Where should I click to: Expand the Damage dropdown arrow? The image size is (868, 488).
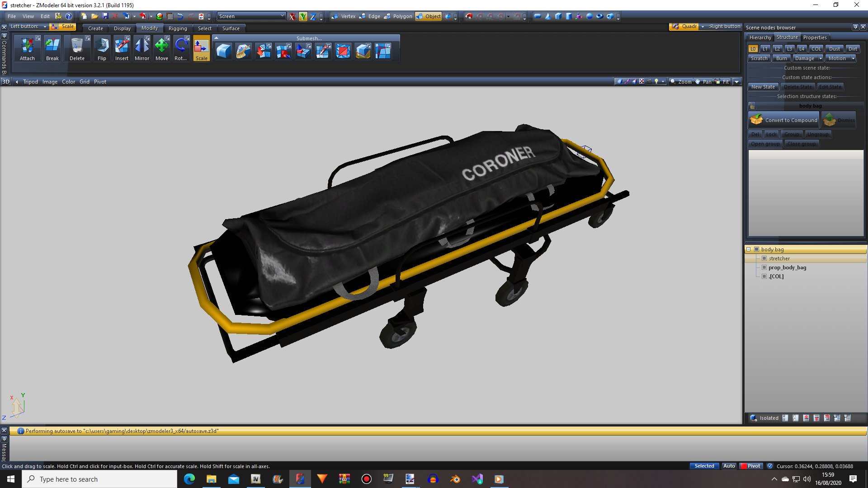(x=820, y=58)
